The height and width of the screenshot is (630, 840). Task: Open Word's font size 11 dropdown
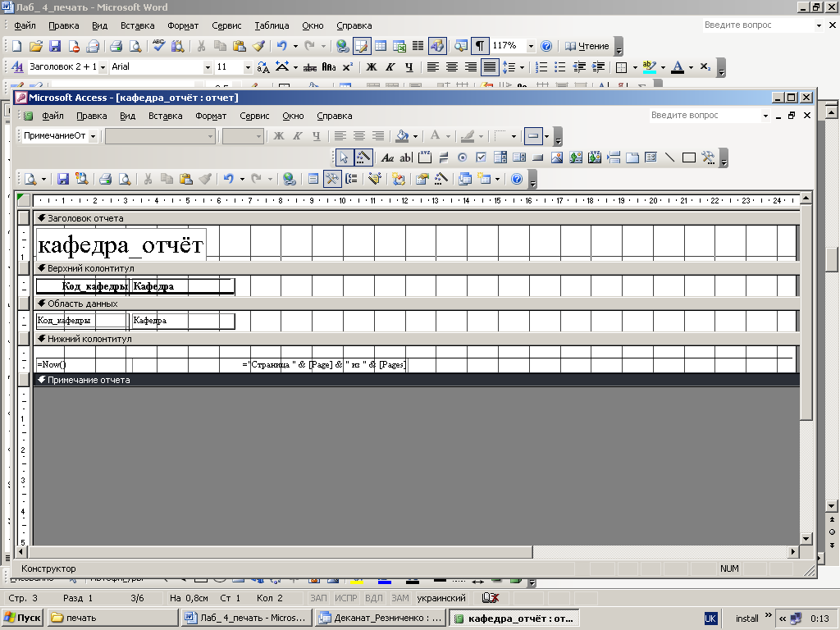247,67
